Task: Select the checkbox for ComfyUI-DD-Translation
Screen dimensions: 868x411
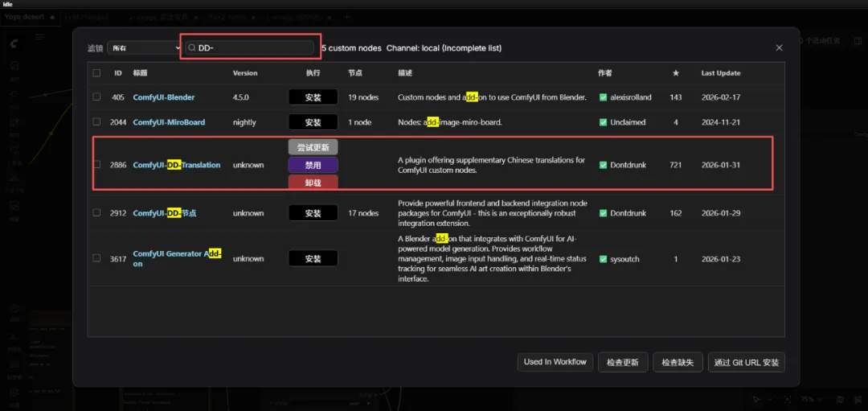Action: click(x=97, y=165)
